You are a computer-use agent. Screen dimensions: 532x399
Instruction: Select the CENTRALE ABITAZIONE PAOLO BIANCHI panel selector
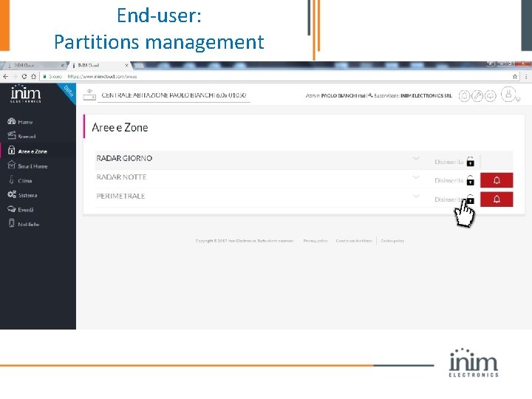click(174, 95)
